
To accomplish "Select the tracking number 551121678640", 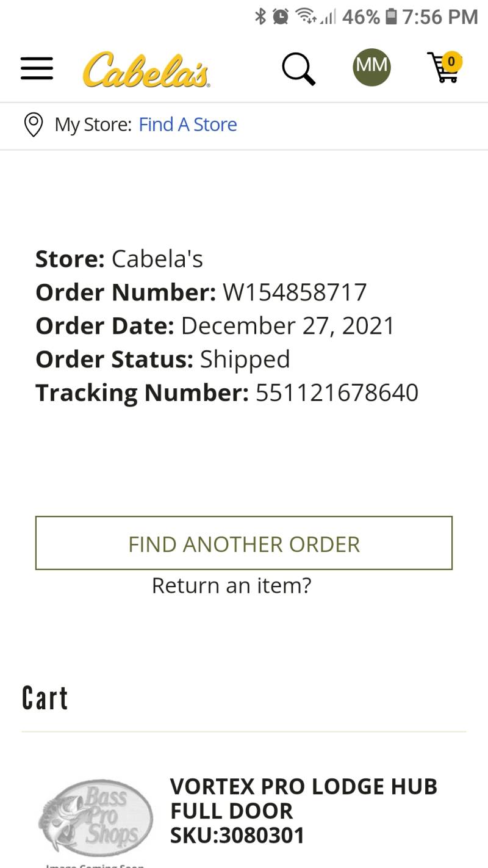I will [337, 392].
